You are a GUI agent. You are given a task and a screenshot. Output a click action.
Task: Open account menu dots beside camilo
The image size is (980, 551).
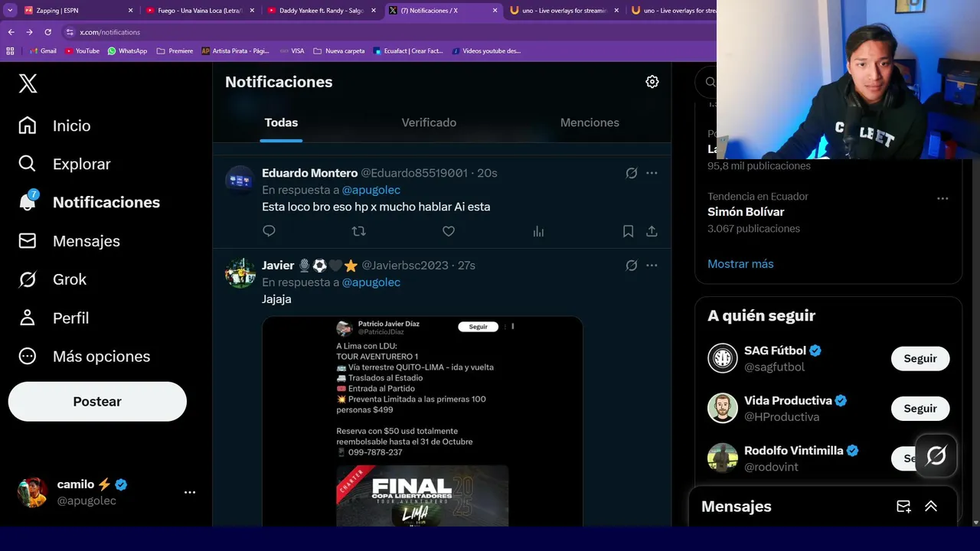pos(190,492)
